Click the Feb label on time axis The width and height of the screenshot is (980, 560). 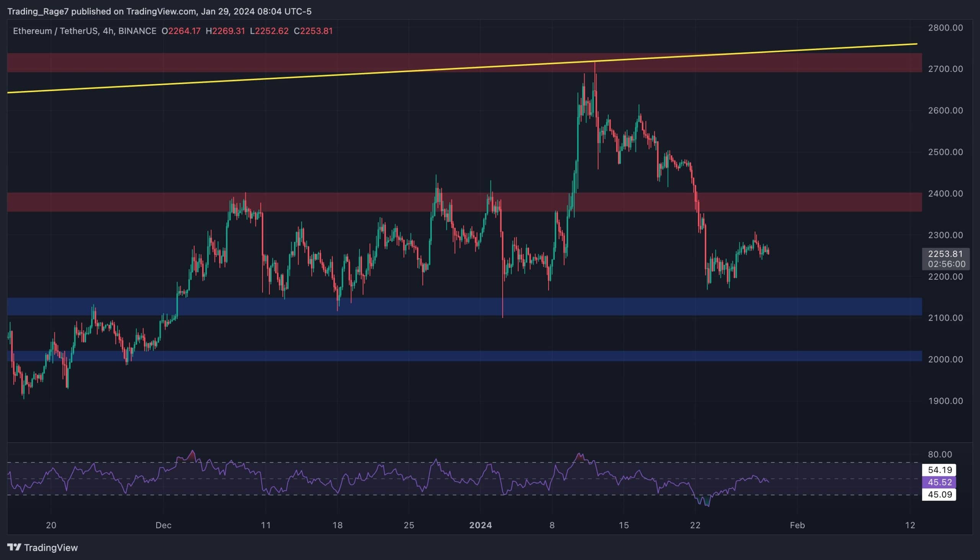tap(797, 525)
